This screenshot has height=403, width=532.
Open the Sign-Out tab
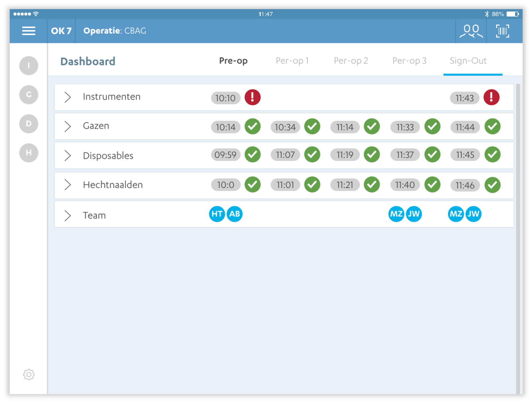click(x=468, y=61)
